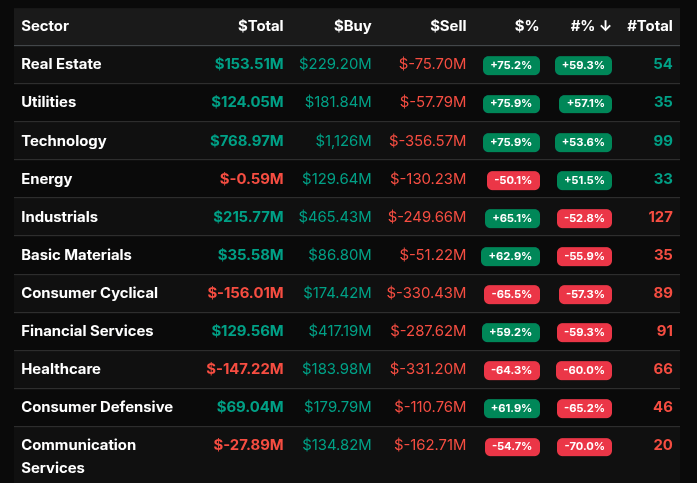Click the Basic Materials sector
Viewport: 697px width, 483px height.
tap(76, 255)
